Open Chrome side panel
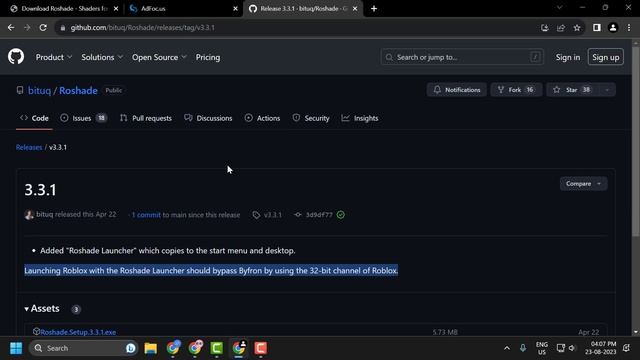 pos(597,28)
